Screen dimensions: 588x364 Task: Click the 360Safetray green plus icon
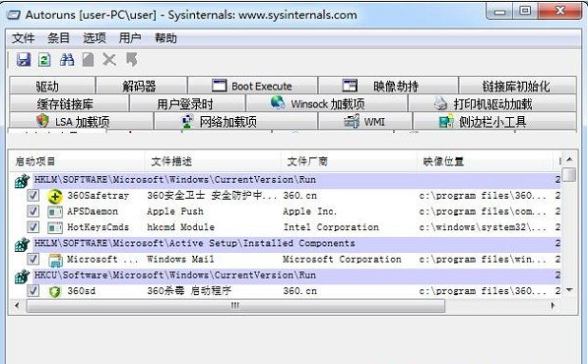(55, 196)
